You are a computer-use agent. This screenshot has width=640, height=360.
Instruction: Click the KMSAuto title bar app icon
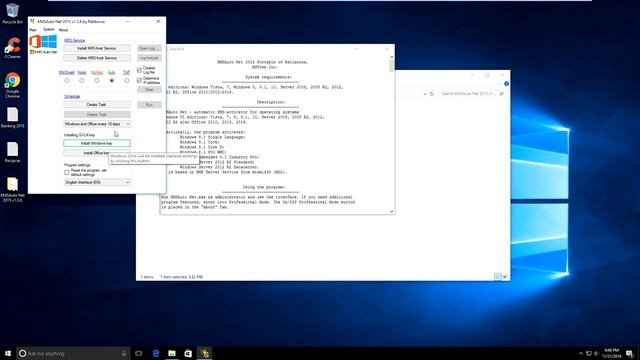(33, 21)
